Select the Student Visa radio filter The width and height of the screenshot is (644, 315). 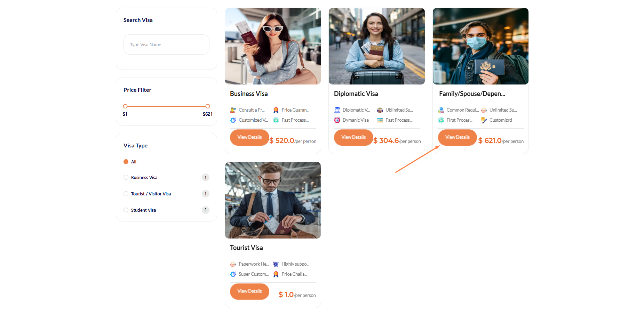coord(126,210)
